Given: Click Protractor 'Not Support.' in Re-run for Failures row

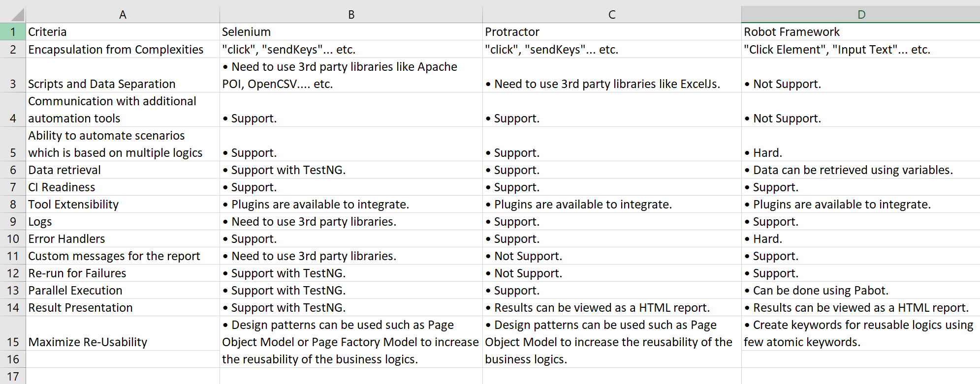Looking at the screenshot, I should pos(612,273).
